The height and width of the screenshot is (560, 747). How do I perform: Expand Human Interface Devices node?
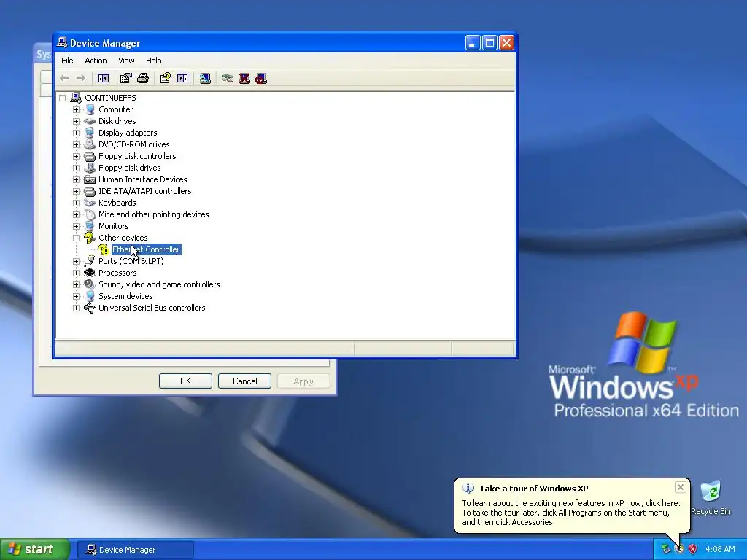76,179
